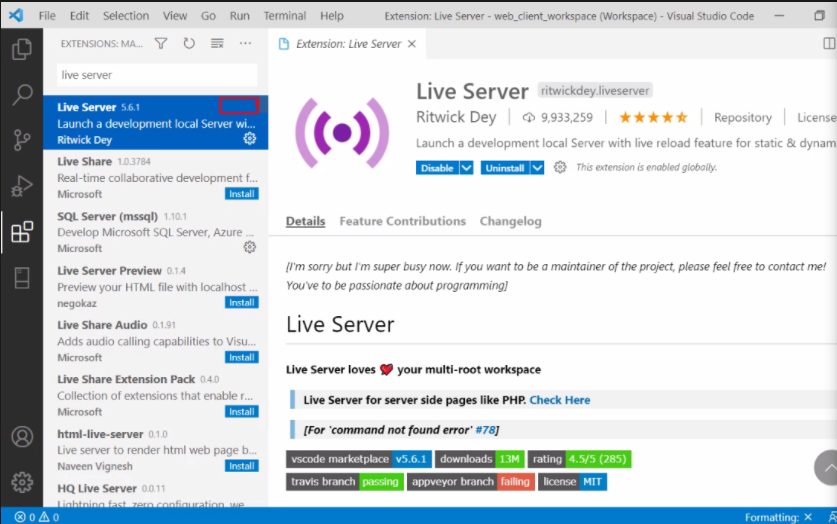Open the File menu
837x524 pixels.
pos(47,15)
